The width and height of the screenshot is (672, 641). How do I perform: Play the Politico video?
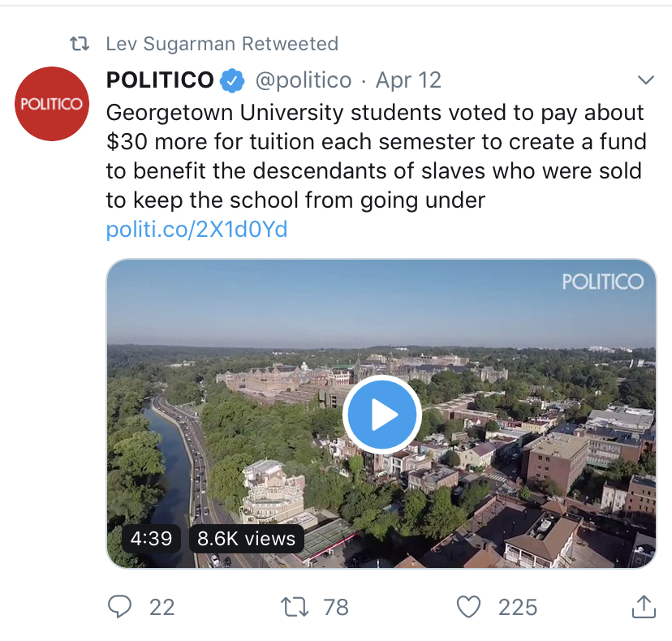tap(382, 415)
